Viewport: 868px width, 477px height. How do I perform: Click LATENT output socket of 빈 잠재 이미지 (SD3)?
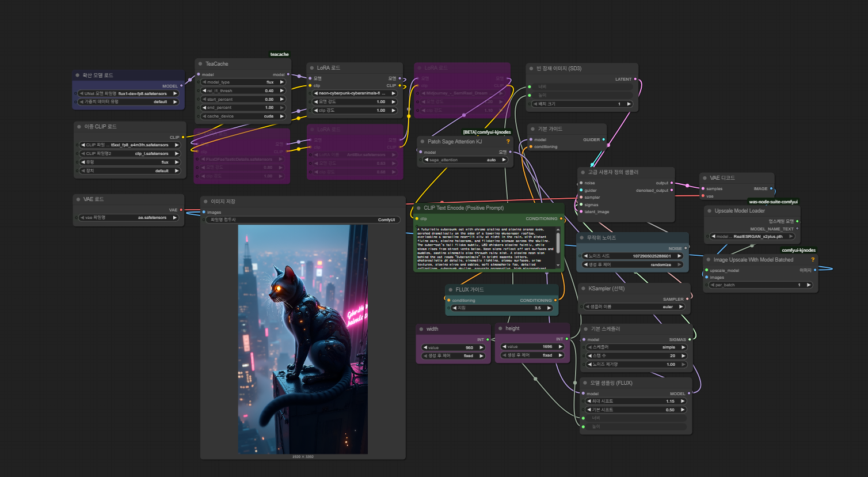(x=635, y=79)
